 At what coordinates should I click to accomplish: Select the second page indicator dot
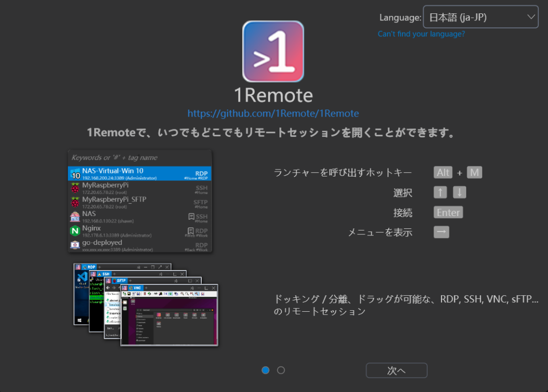(x=281, y=370)
